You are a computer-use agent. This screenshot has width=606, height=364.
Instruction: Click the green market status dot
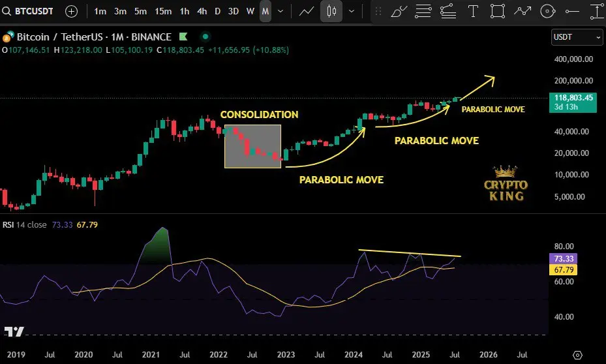tap(205, 37)
